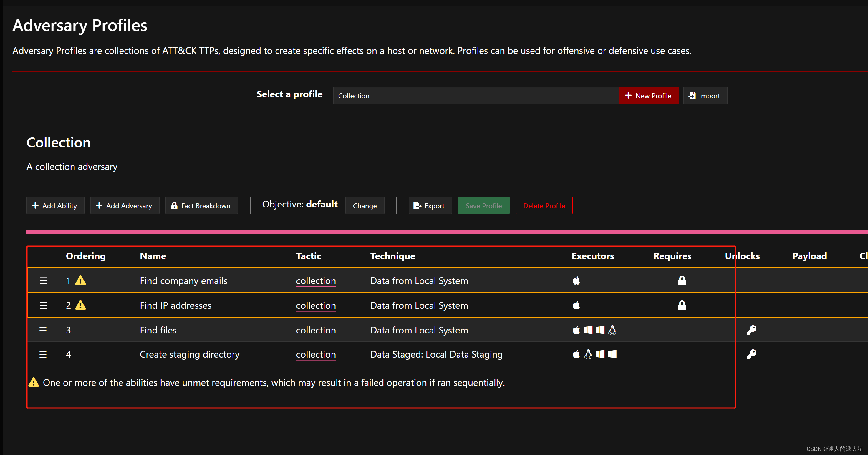The width and height of the screenshot is (868, 455).
Task: Click lock icon in Find company emails row
Action: [x=682, y=280]
